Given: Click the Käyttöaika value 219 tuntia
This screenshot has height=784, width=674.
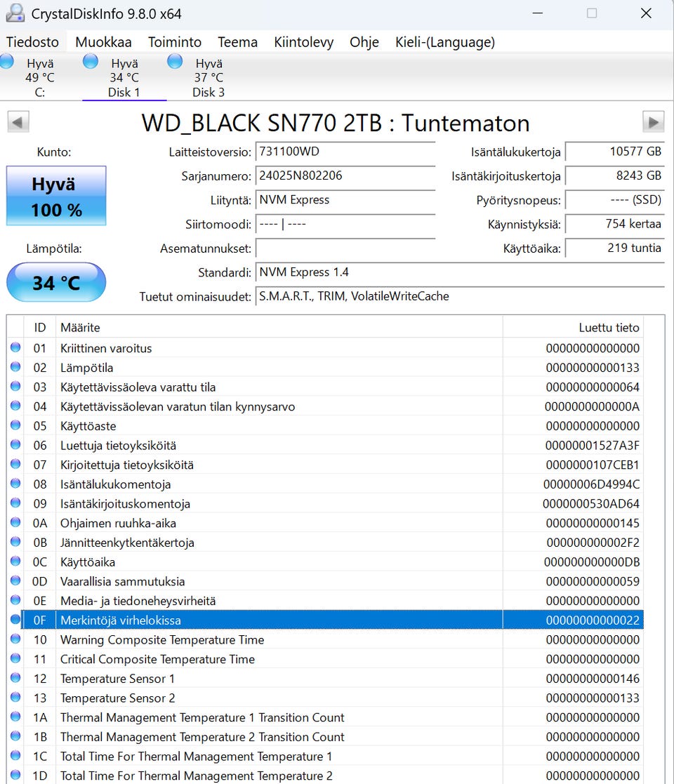Looking at the screenshot, I should pyautogui.click(x=615, y=248).
